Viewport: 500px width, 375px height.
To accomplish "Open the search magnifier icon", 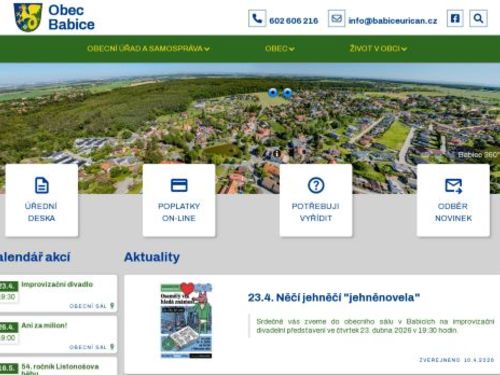I will pos(478,18).
